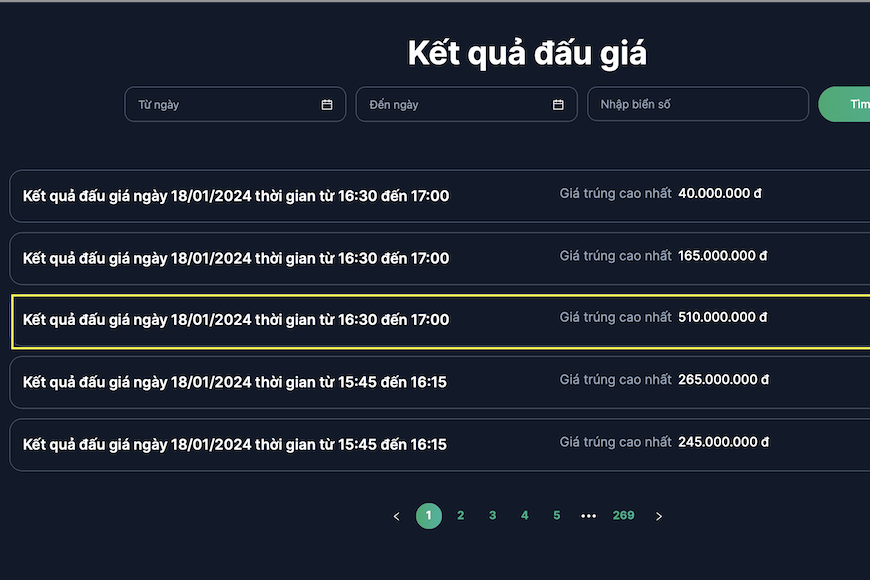Expand the highlighted 510.000.000 đ result row
Image resolution: width=870 pixels, height=580 pixels.
tap(440, 320)
